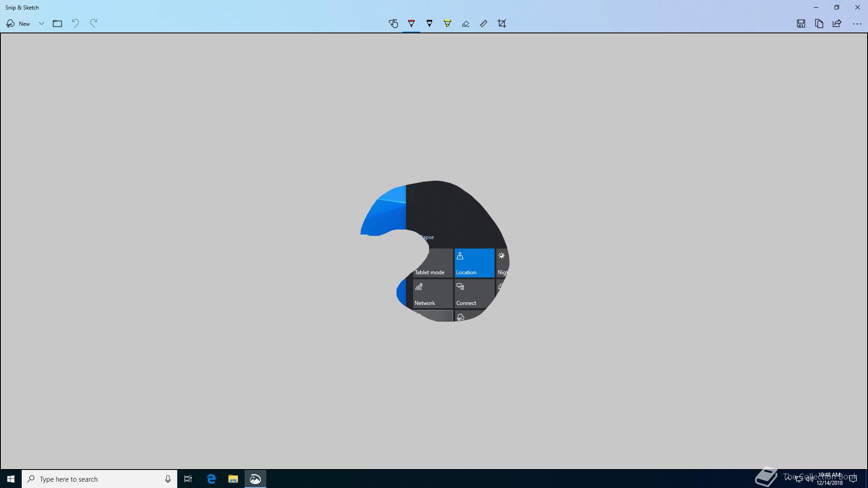The image size is (868, 488).
Task: Expand the New snip delay dropdown arrow
Action: coord(41,23)
